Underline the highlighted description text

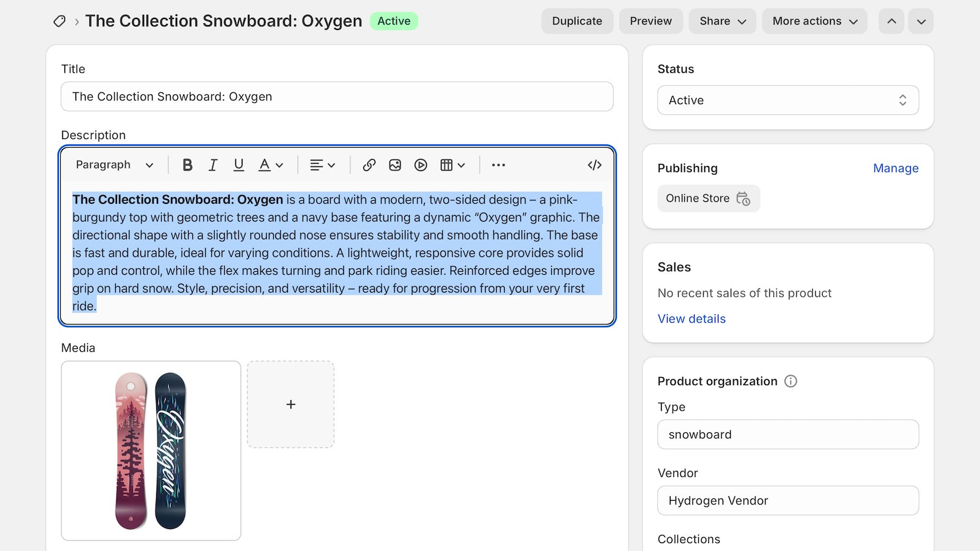pyautogui.click(x=238, y=165)
